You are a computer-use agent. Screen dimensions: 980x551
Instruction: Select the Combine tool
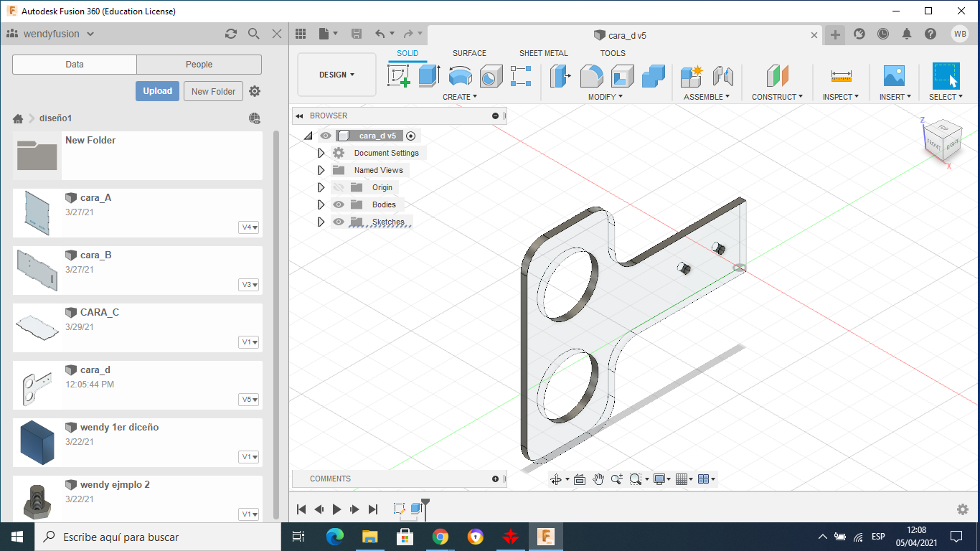[653, 75]
